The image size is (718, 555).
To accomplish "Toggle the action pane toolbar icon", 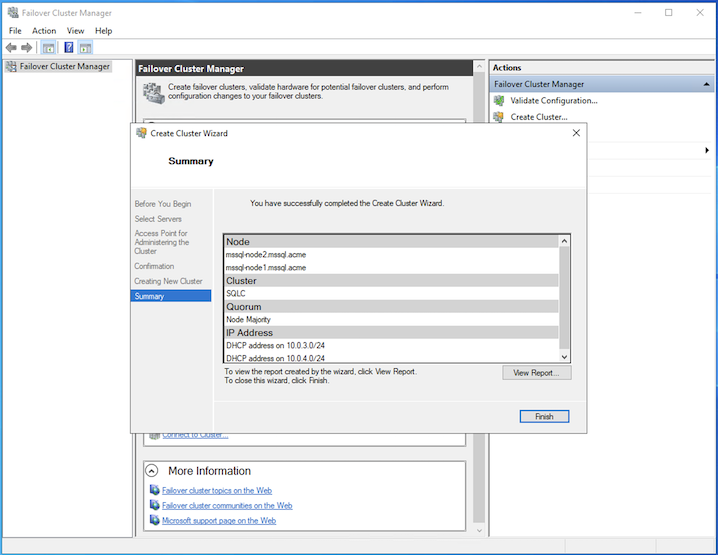I will coord(85,47).
